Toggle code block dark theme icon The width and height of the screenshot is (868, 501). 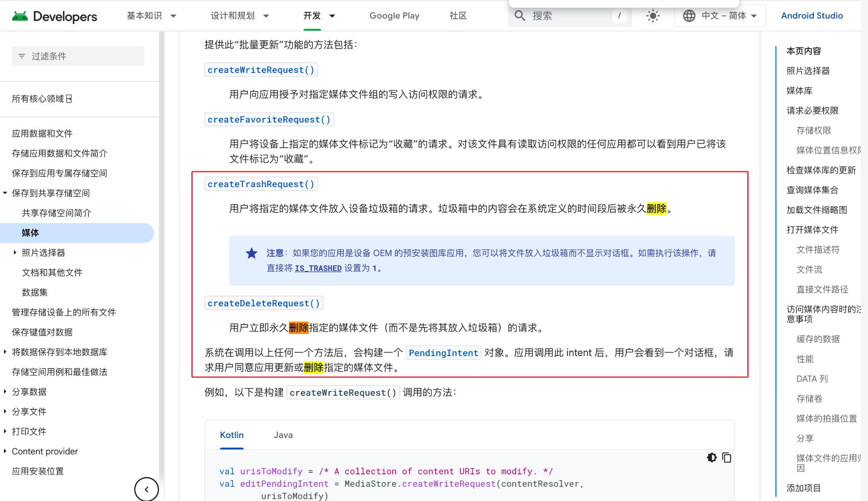[x=712, y=458]
